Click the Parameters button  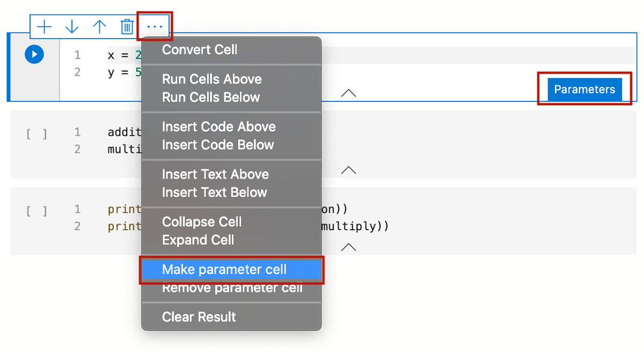point(584,90)
